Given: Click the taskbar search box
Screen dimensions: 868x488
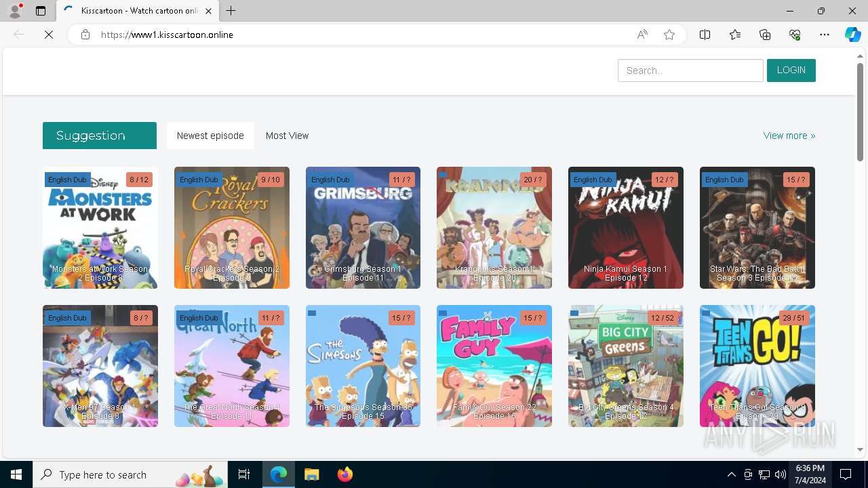Looking at the screenshot, I should tap(130, 474).
